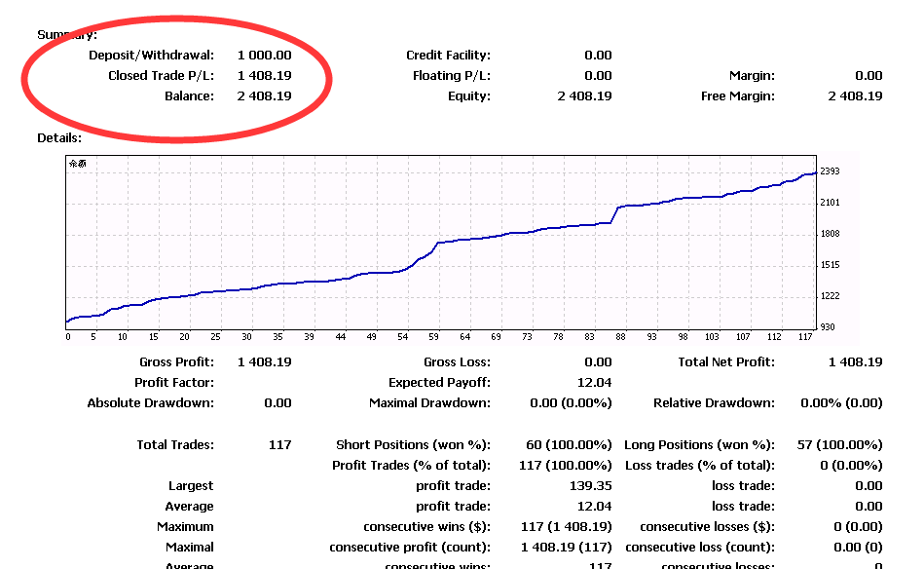Click the "Absolute Drawdown:" label

[x=151, y=403]
